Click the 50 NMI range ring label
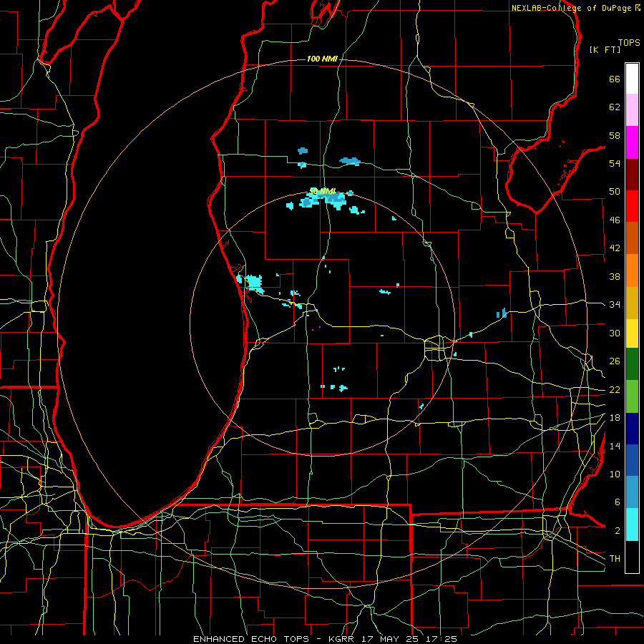644x644 pixels. click(322, 191)
